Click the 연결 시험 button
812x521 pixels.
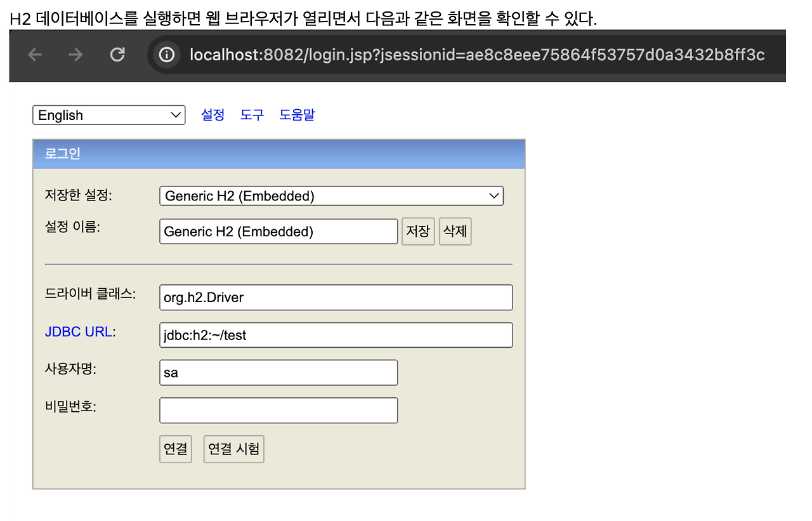click(233, 449)
